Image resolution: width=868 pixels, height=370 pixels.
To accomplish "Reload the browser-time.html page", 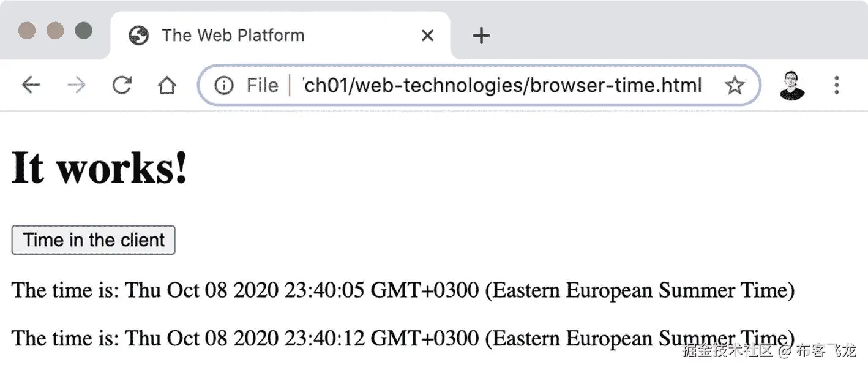I will click(x=122, y=85).
